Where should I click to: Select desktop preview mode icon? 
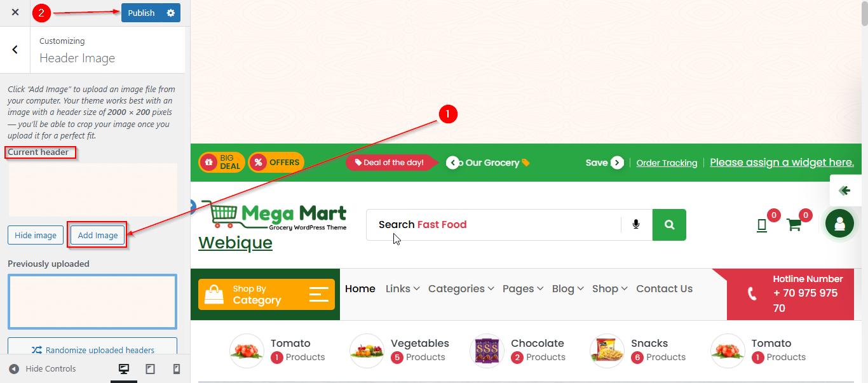pyautogui.click(x=124, y=369)
